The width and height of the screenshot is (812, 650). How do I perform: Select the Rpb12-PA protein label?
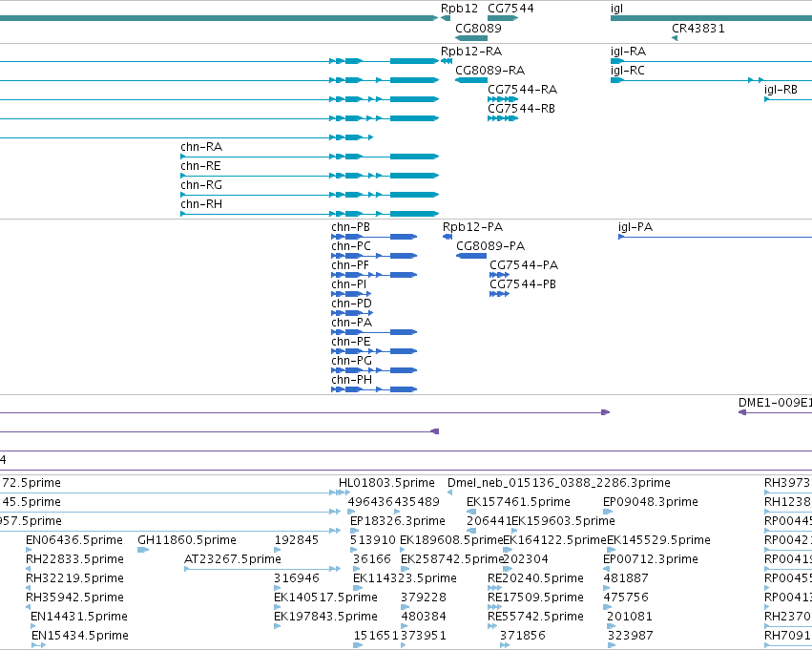472,227
